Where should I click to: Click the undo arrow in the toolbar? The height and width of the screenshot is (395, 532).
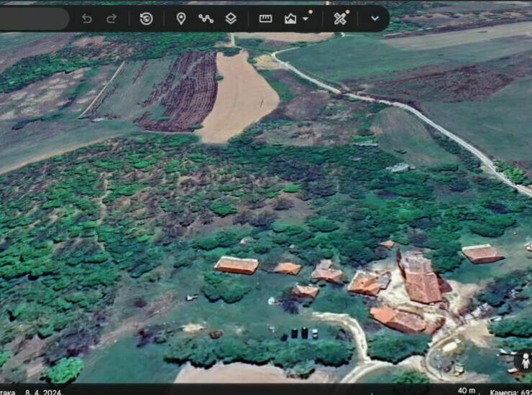[x=87, y=19]
